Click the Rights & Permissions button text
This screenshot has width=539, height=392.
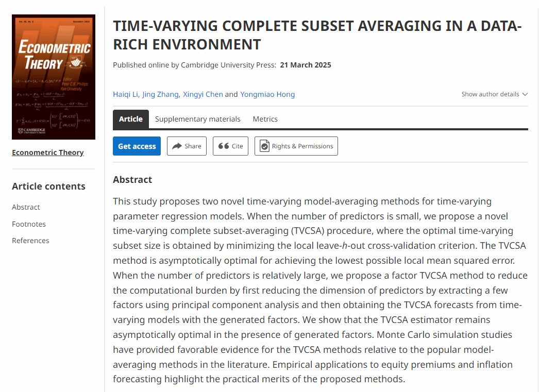click(302, 146)
